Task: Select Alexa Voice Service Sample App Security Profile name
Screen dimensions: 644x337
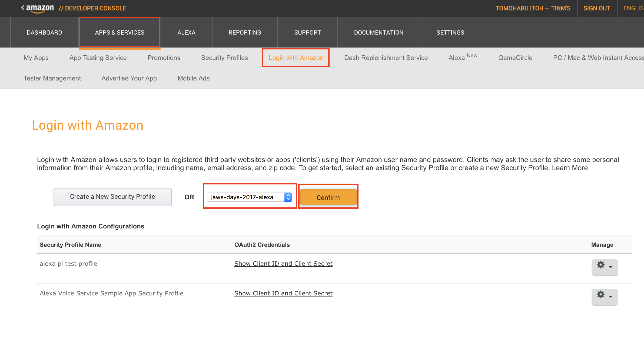Action: [111, 293]
